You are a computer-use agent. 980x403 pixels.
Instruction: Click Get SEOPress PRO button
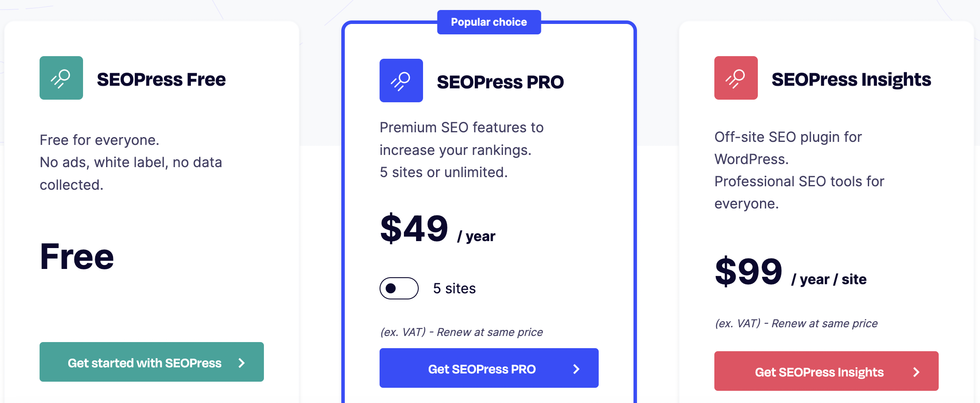[x=489, y=368]
